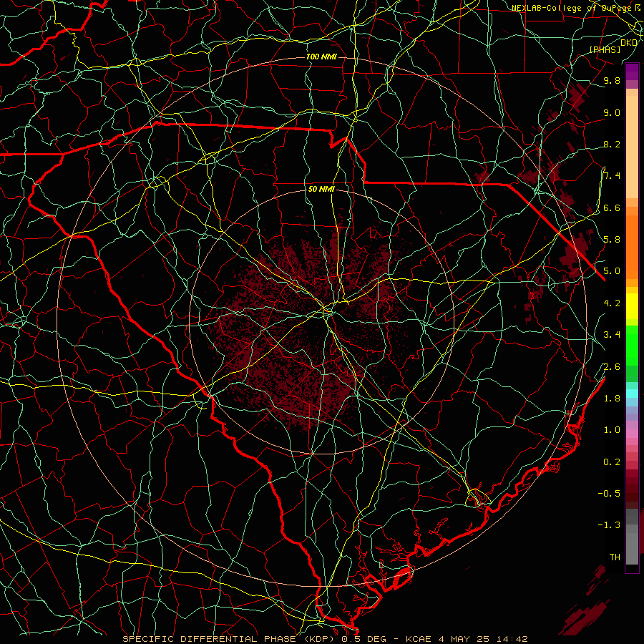Pick the pink segment near 1.0 on color bar
The image size is (644, 644).
[632, 433]
